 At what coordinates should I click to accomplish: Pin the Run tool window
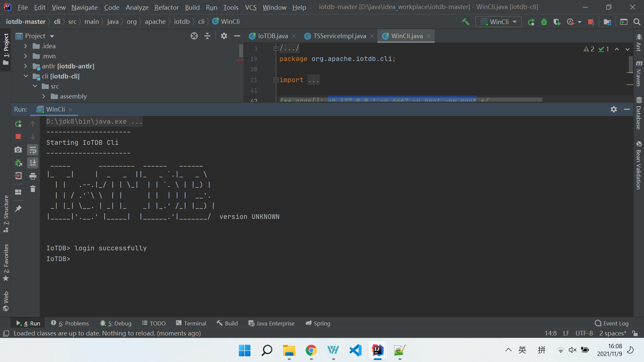(x=18, y=208)
